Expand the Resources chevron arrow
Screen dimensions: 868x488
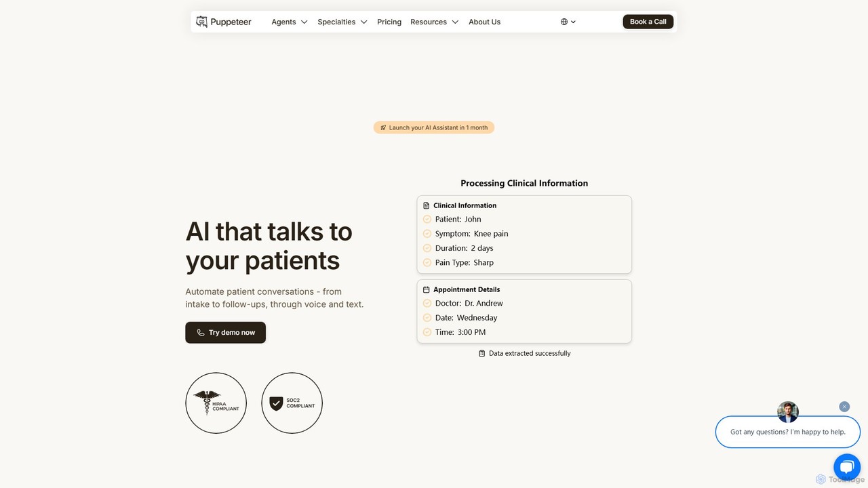(455, 22)
